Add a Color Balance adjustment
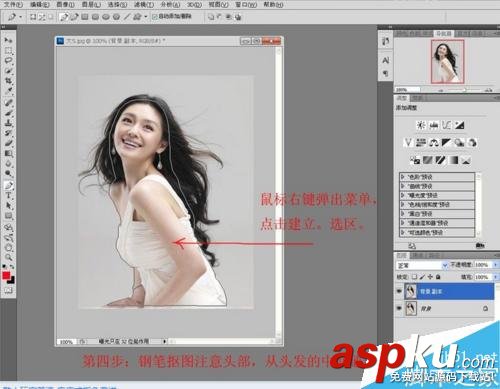This screenshot has width=500, height=389. (434, 143)
